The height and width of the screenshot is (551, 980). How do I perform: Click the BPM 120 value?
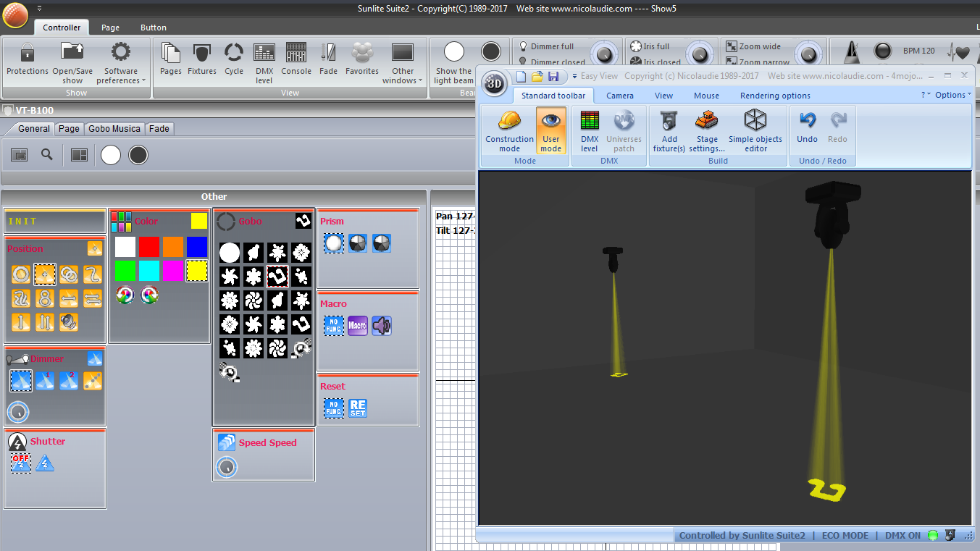[x=918, y=51]
